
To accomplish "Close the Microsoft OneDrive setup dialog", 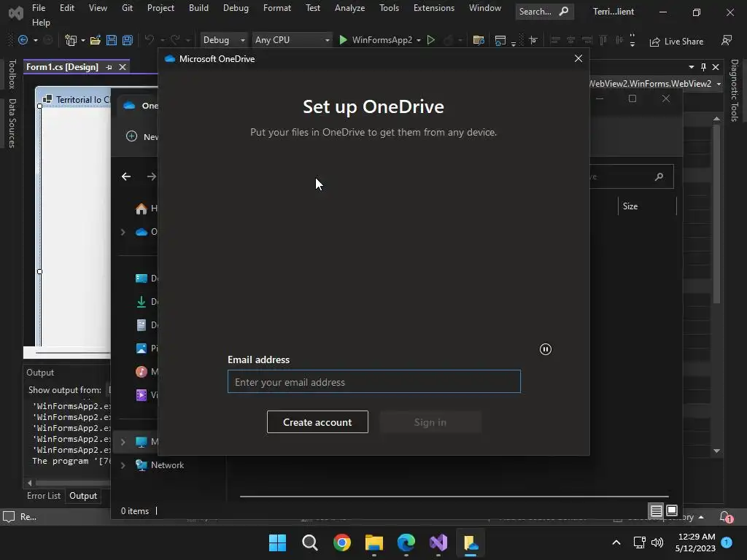I will pyautogui.click(x=578, y=58).
